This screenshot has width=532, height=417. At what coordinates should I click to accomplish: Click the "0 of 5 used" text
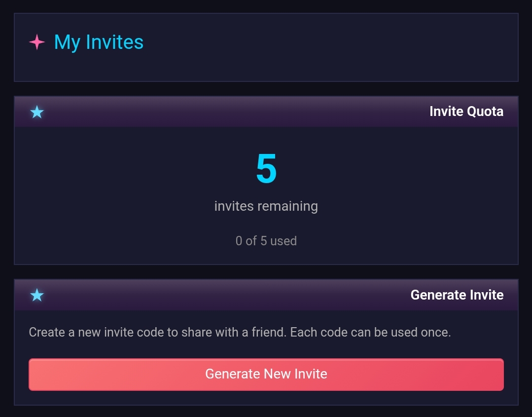pyautogui.click(x=266, y=241)
